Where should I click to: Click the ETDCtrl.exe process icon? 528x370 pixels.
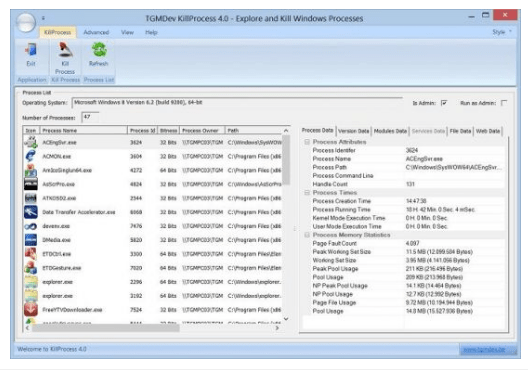pos(31,254)
